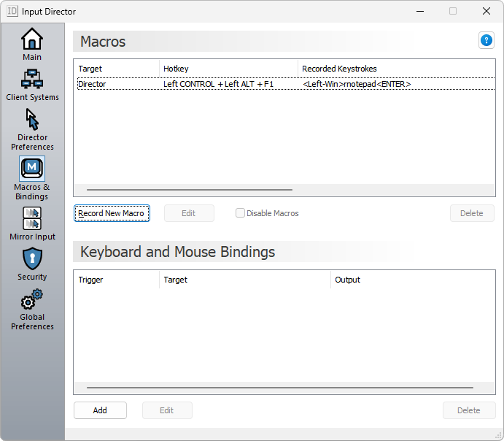The height and width of the screenshot is (441, 504).
Task: Enable the Disable Macros checkbox
Action: click(240, 213)
